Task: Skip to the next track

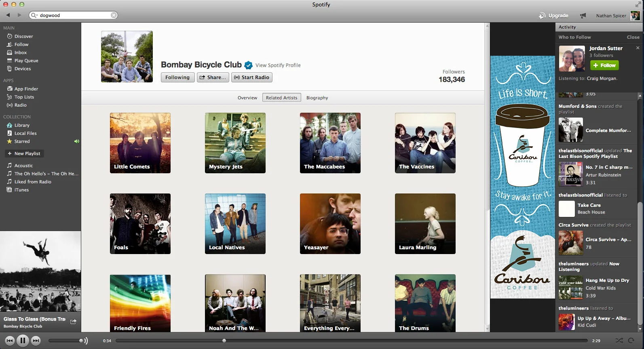Action: click(36, 341)
